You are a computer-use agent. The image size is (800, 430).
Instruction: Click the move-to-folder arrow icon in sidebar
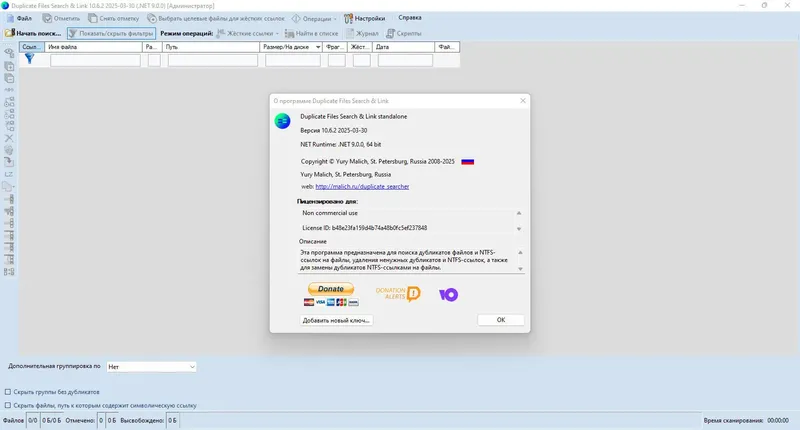click(9, 162)
